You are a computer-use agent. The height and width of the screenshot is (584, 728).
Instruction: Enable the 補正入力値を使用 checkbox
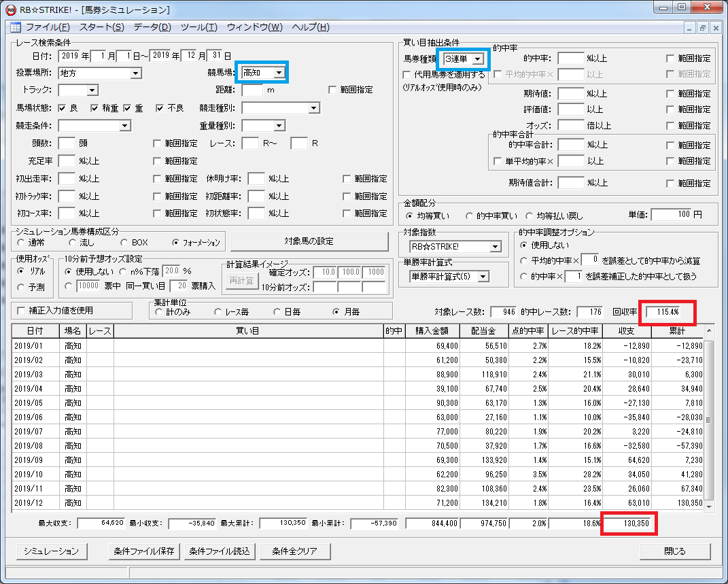click(21, 311)
